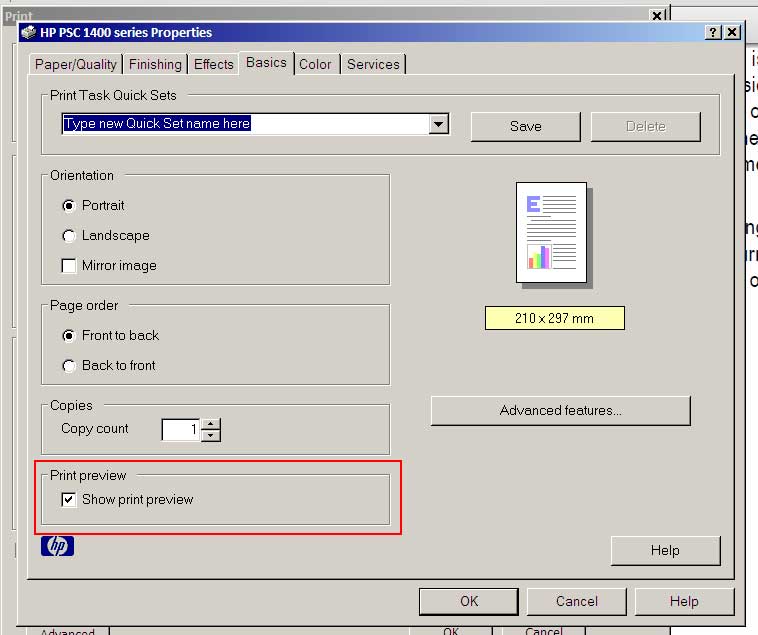This screenshot has height=635, width=758.
Task: Switch to the Paper/Quality tab
Action: [75, 64]
